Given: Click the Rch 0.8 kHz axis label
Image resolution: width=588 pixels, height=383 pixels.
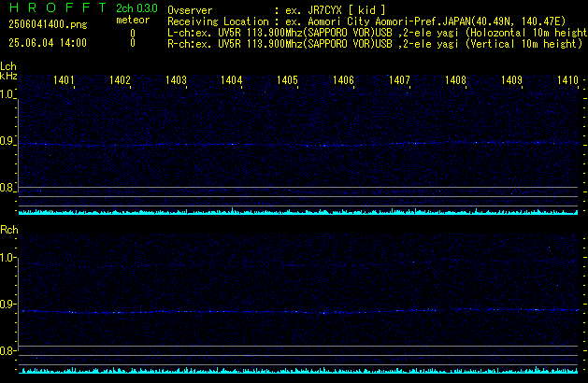Looking at the screenshot, I should (7, 351).
